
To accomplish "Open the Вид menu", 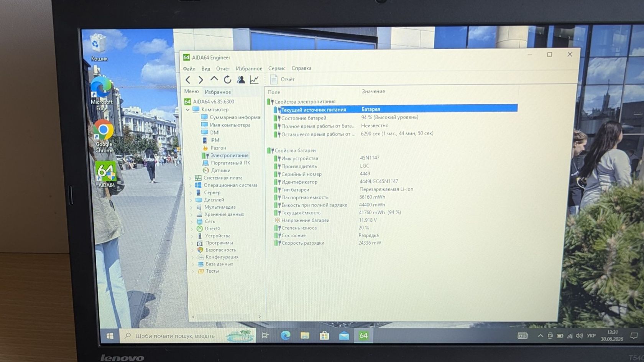I will coord(206,69).
